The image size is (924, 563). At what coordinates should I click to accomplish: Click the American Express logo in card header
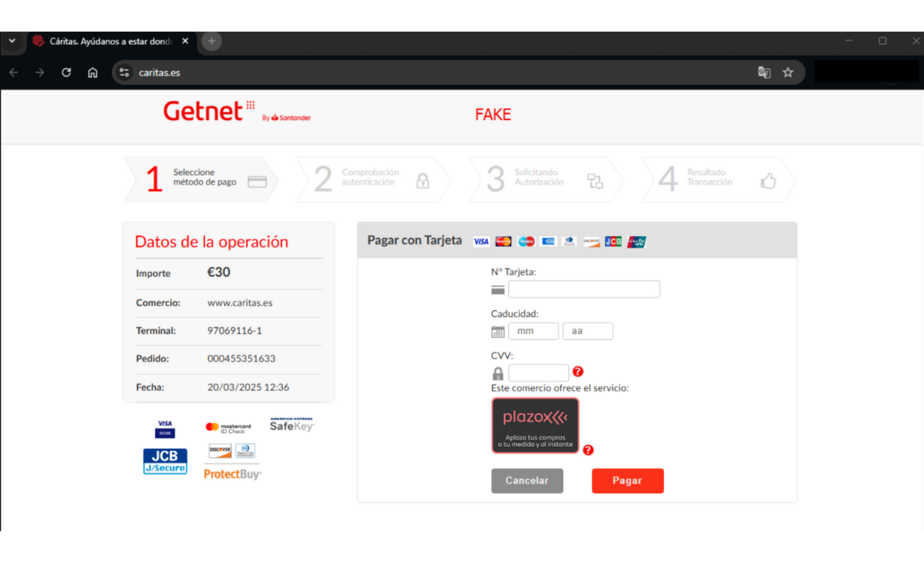click(549, 242)
